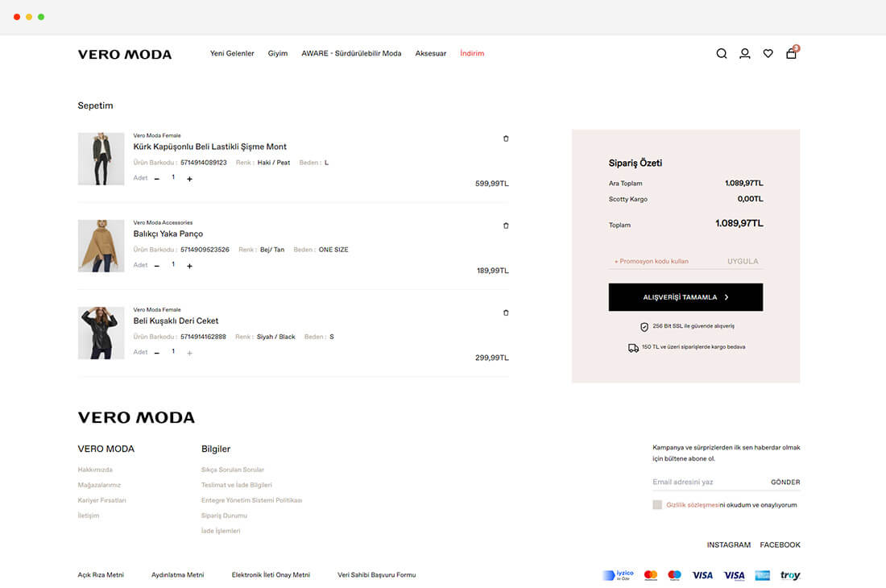Open the Gizlilik sözleşmesi link
Screen dimensions: 886x588
pyautogui.click(x=692, y=505)
